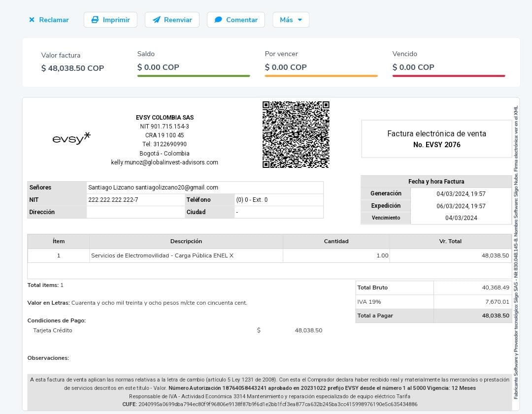532x414 pixels.
Task: Select the Descripción column header
Action: click(186, 241)
